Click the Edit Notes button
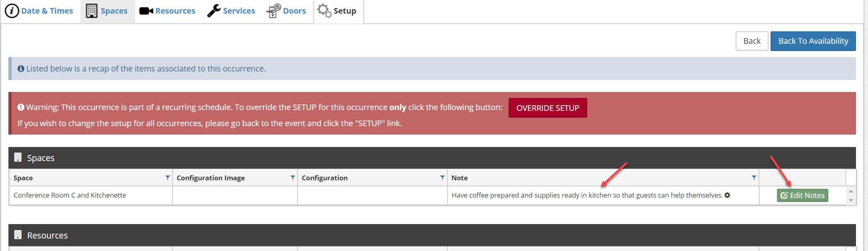Image resolution: width=868 pixels, height=251 pixels. 803,196
